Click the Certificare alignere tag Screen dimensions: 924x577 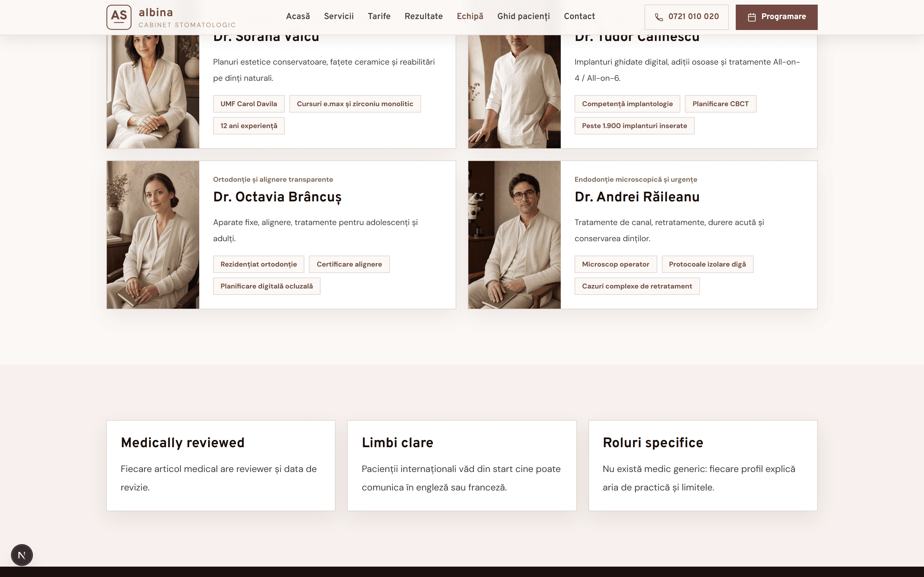[x=349, y=264]
